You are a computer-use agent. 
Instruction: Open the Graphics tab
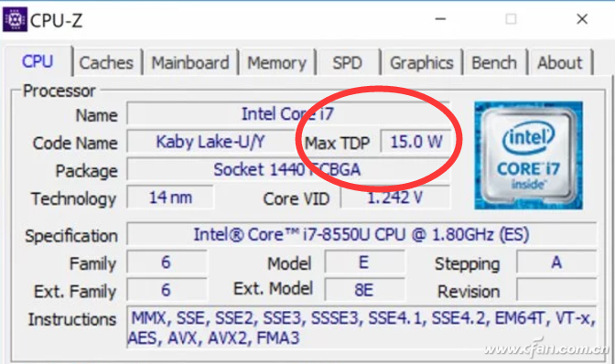coord(422,63)
